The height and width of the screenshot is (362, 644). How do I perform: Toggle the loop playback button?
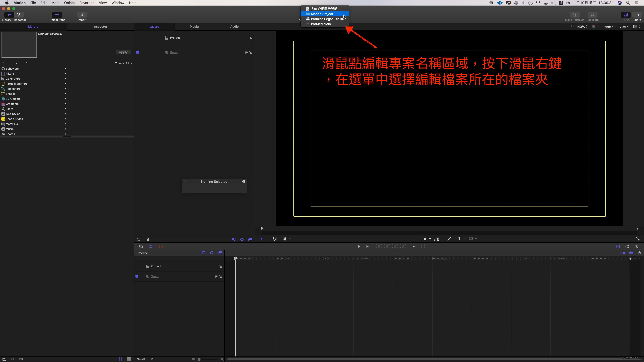151,247
